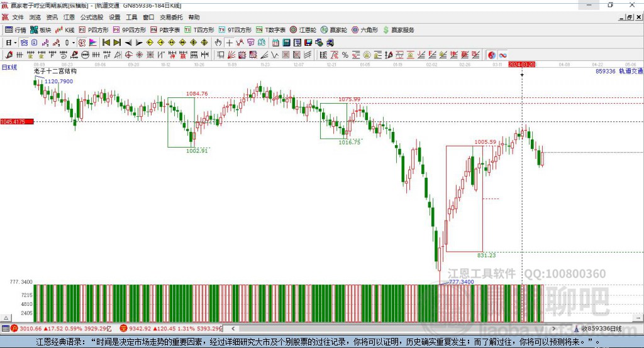Expand the candlestick style dropdown arrow
Screen dimensions: 644x348
pyautogui.click(x=74, y=43)
